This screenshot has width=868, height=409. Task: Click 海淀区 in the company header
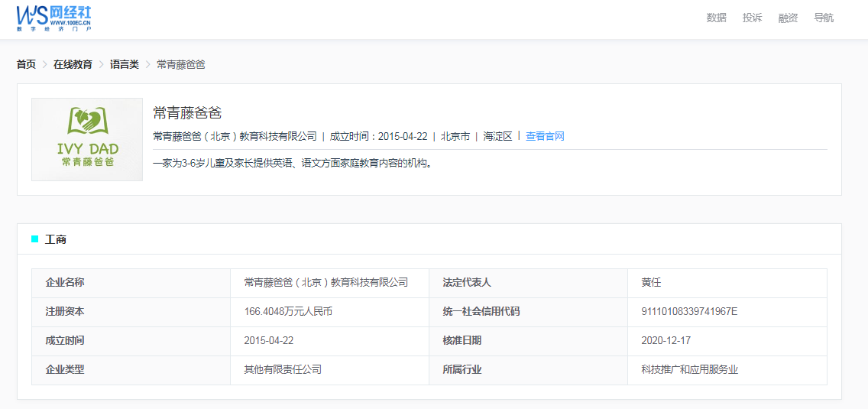498,136
